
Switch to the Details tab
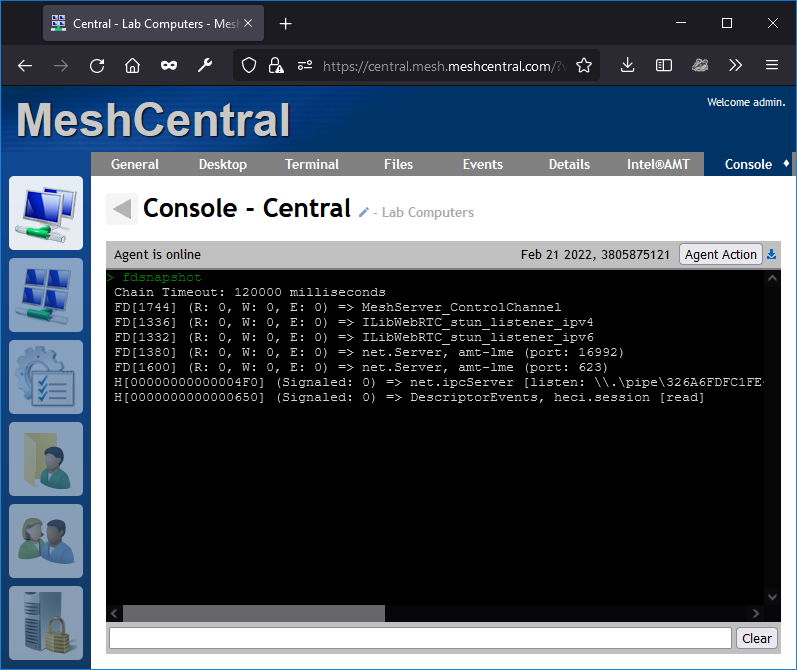click(x=569, y=164)
